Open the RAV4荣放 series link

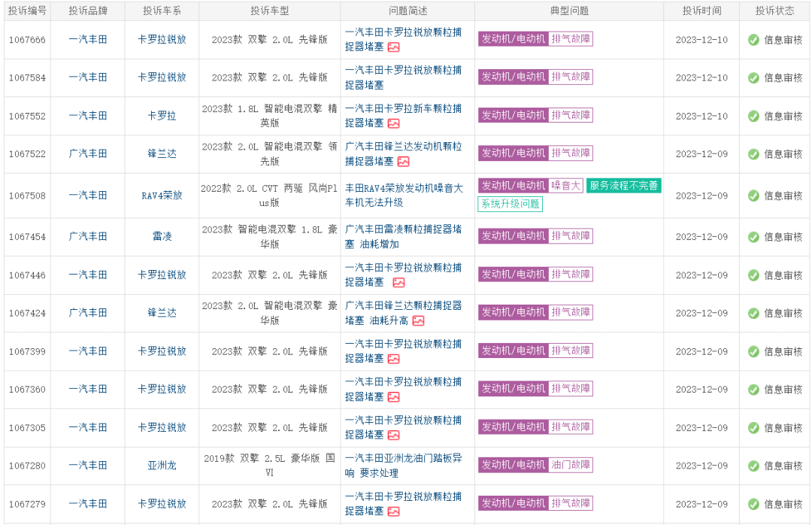point(162,196)
